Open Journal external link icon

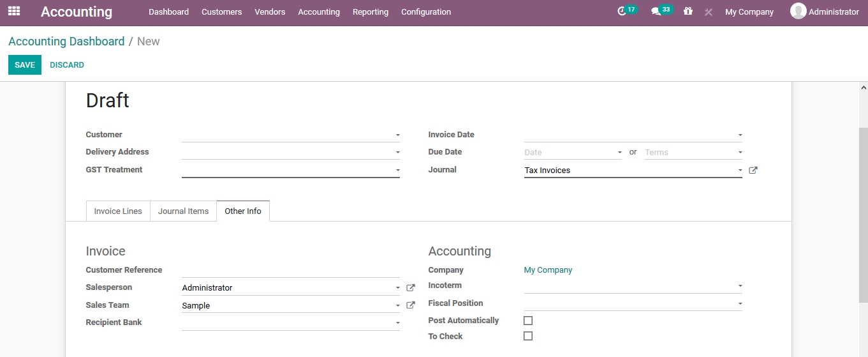(753, 171)
